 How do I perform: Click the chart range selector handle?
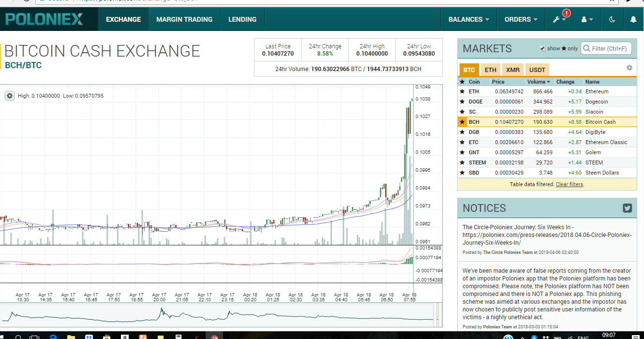(x=437, y=314)
